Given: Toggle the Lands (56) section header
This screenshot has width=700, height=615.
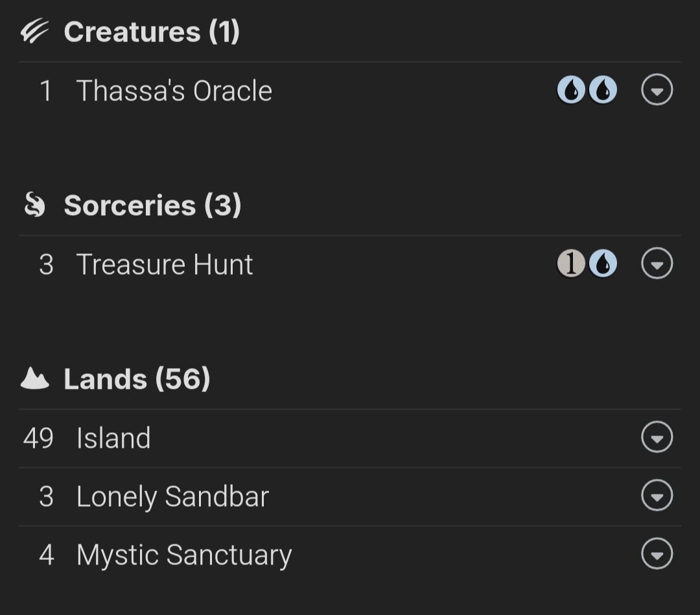Looking at the screenshot, I should [137, 379].
